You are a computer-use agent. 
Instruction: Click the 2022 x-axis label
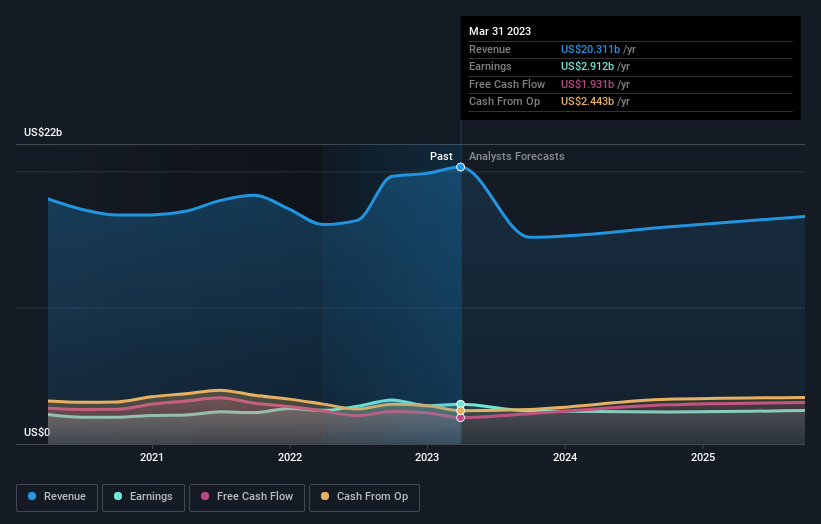click(x=290, y=458)
